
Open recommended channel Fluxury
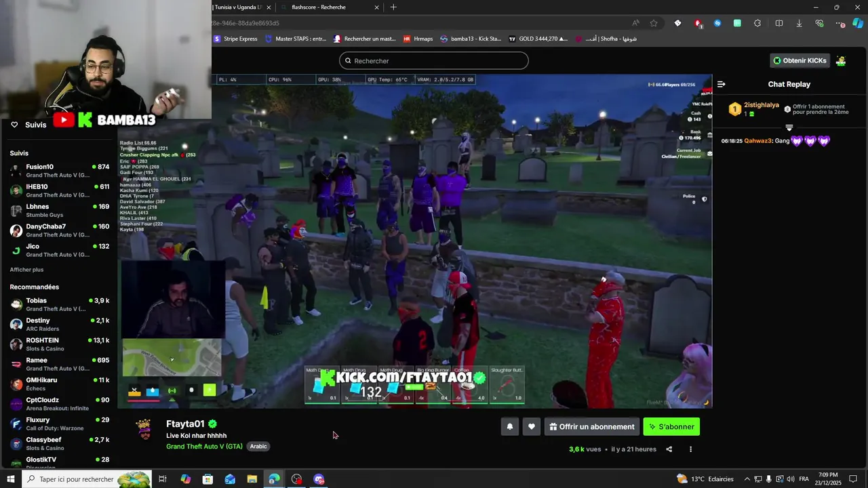(x=60, y=424)
